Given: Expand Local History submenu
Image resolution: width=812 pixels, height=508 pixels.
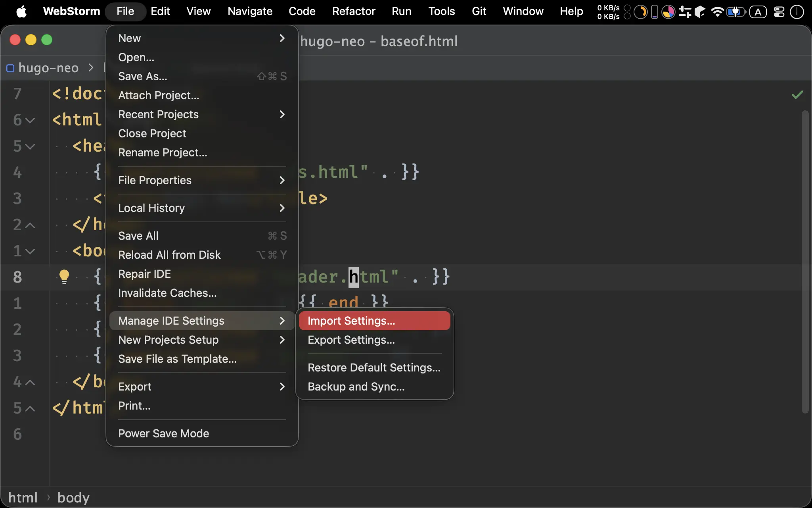Looking at the screenshot, I should [202, 208].
